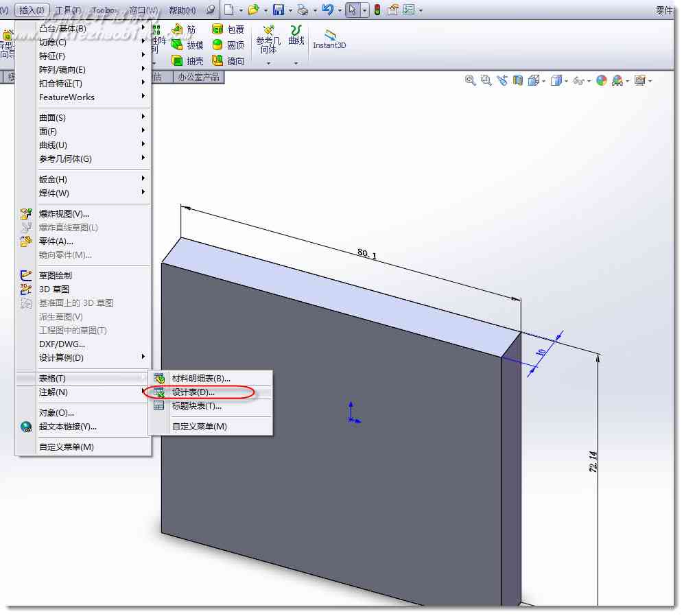Image resolution: width=684 pixels, height=616 pixels.
Task: Open the file properties icon
Action: click(393, 10)
